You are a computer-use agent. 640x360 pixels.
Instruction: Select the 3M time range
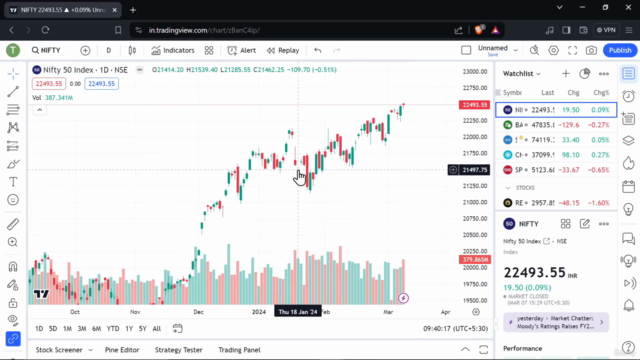point(82,329)
